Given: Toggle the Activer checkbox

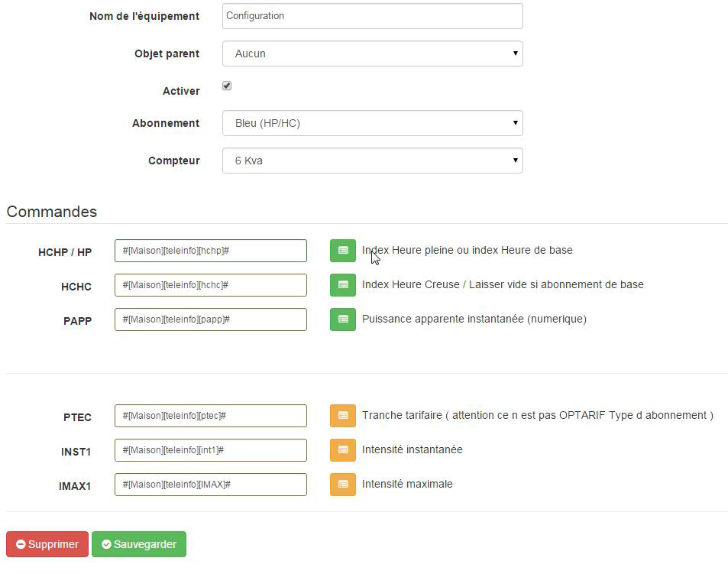Looking at the screenshot, I should click(x=227, y=86).
